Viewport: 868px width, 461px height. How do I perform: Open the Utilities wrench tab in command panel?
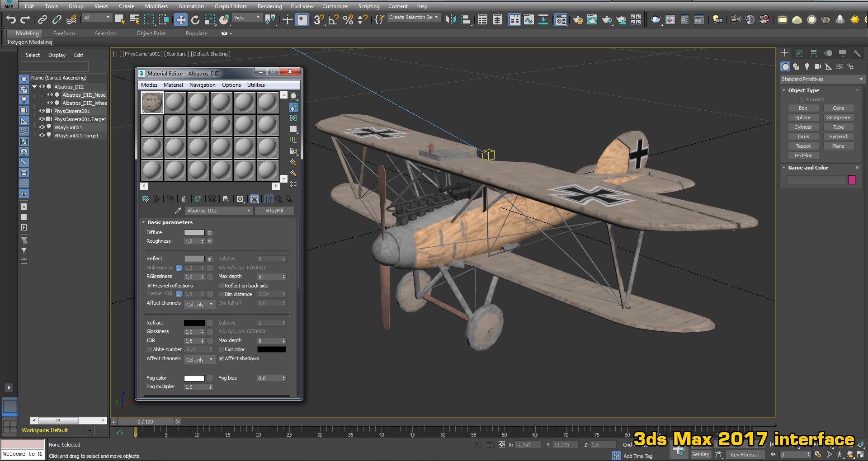(x=857, y=53)
